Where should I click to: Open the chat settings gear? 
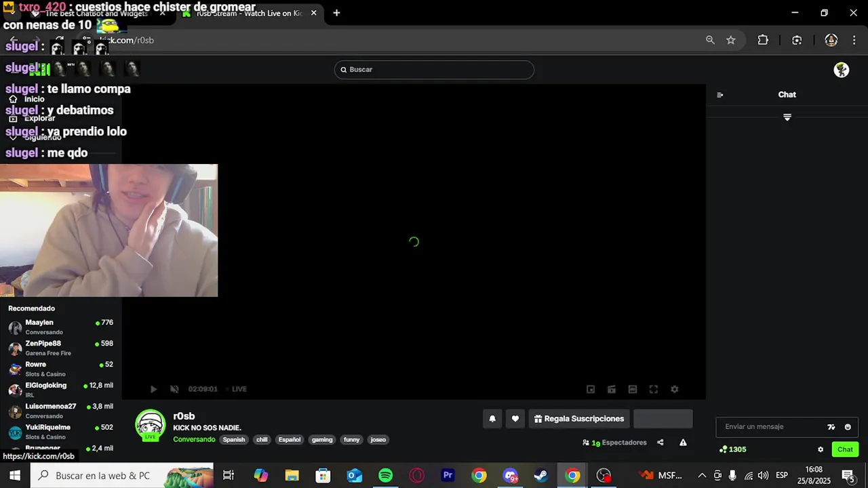point(821,449)
